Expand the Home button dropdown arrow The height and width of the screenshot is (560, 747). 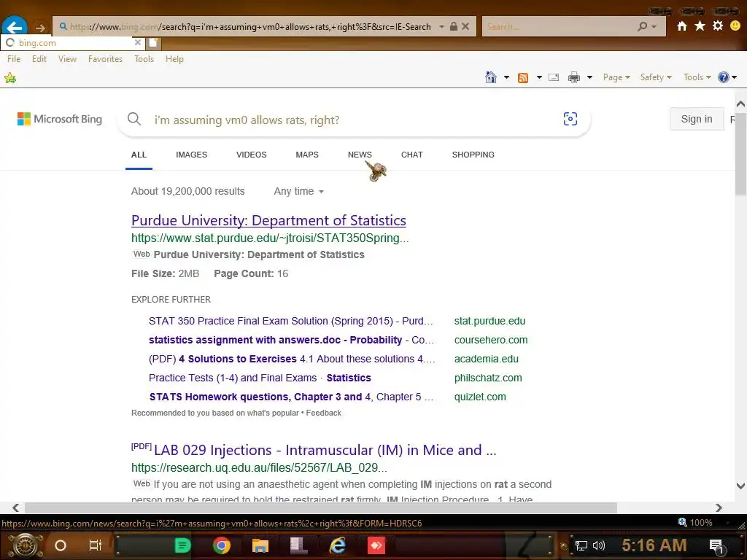tap(506, 77)
